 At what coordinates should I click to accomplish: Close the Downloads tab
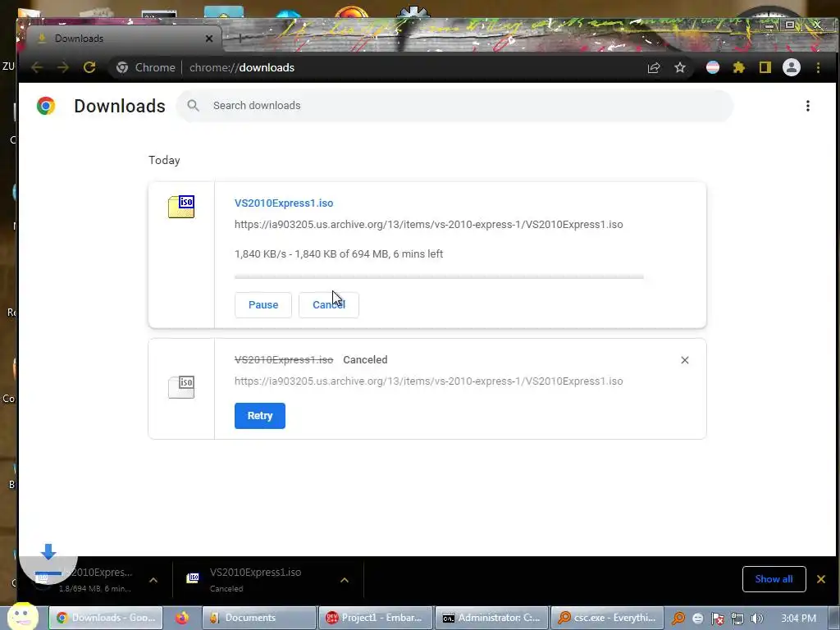coord(209,39)
